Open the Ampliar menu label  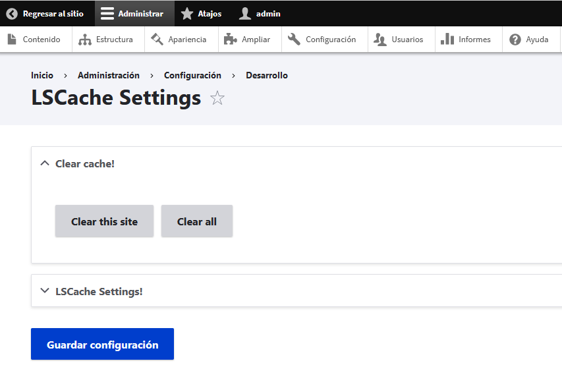tap(256, 40)
